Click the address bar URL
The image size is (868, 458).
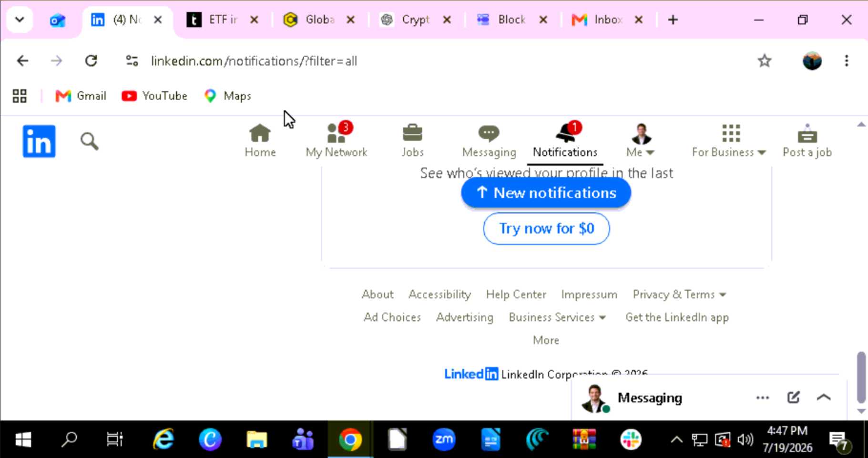[254, 61]
